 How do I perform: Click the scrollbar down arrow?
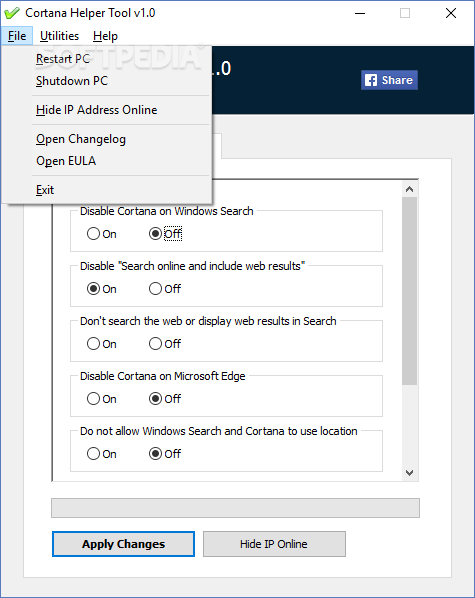tap(410, 473)
